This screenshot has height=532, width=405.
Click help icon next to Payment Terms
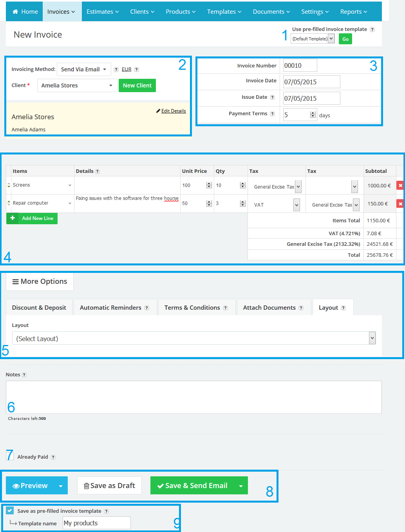272,114
